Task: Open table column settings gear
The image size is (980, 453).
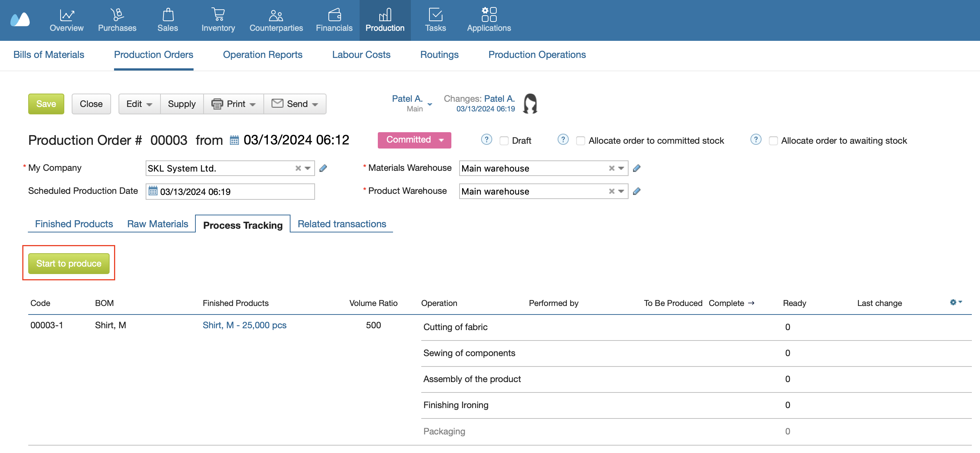Action: click(955, 302)
